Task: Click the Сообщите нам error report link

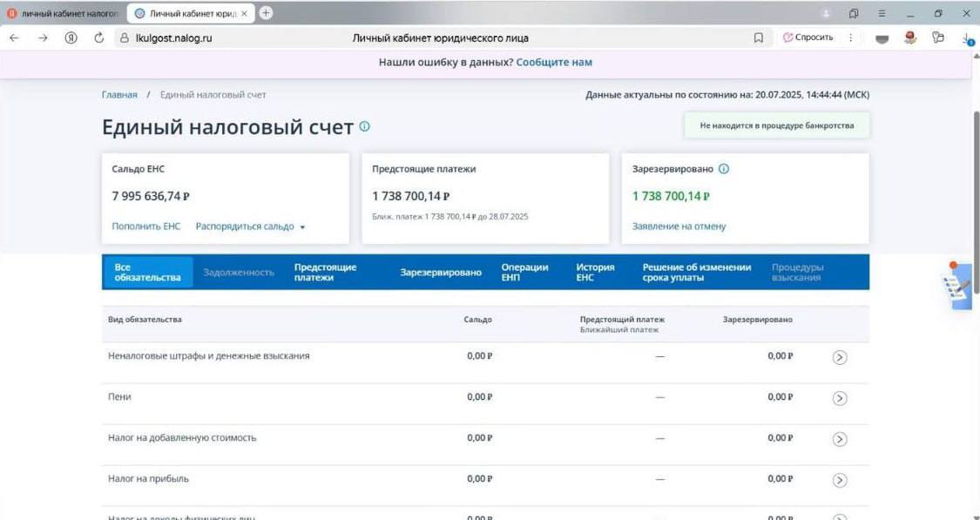Action: [554, 63]
